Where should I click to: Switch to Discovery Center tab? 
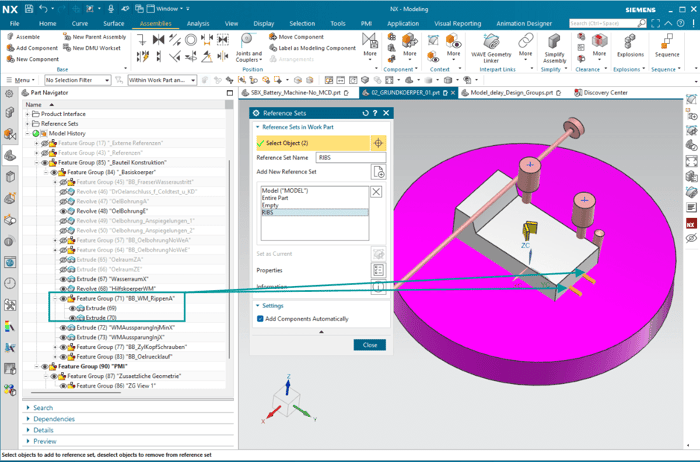pyautogui.click(x=601, y=93)
